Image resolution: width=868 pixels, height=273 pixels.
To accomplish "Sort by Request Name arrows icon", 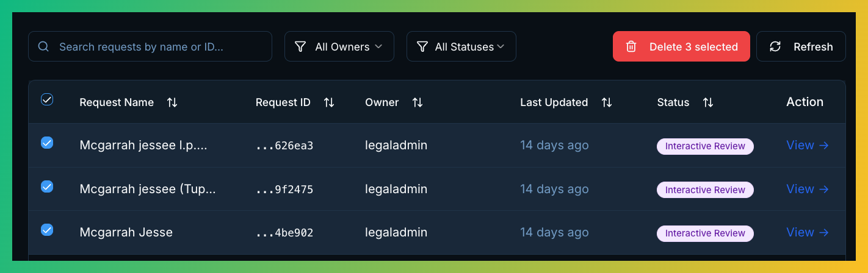I will tap(172, 102).
